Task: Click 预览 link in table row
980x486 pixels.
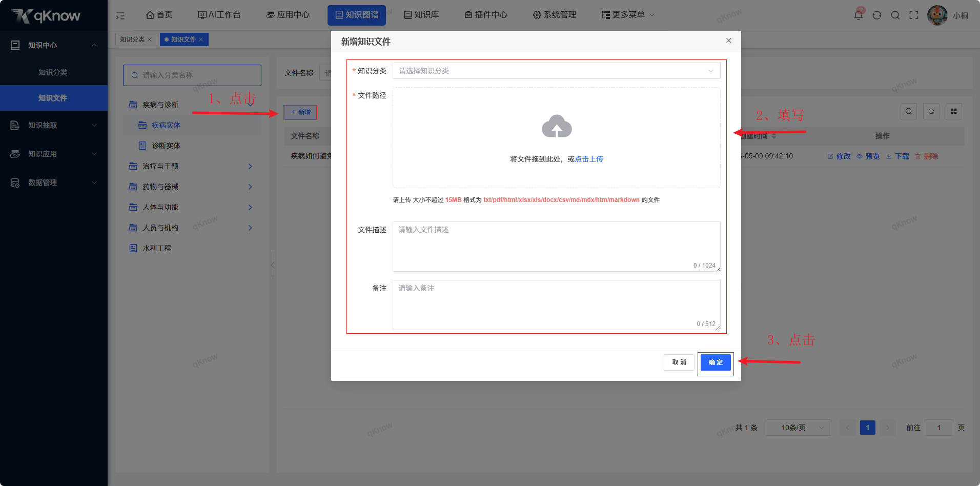Action: (868, 156)
